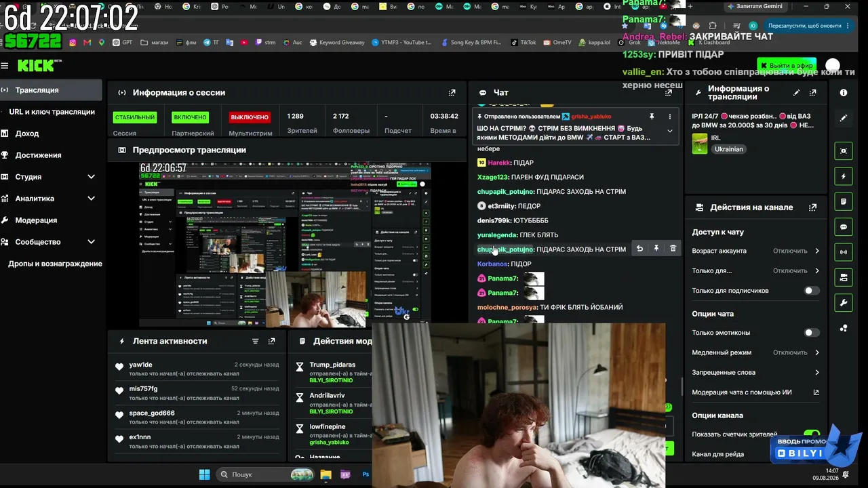Toggle Только эмотиконы switch
868x488 pixels.
(811, 333)
